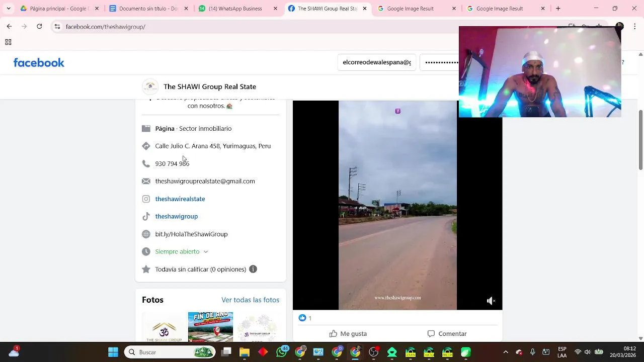Click the SHAWI Group page profile picture
Image resolution: width=644 pixels, height=362 pixels.
(x=150, y=86)
